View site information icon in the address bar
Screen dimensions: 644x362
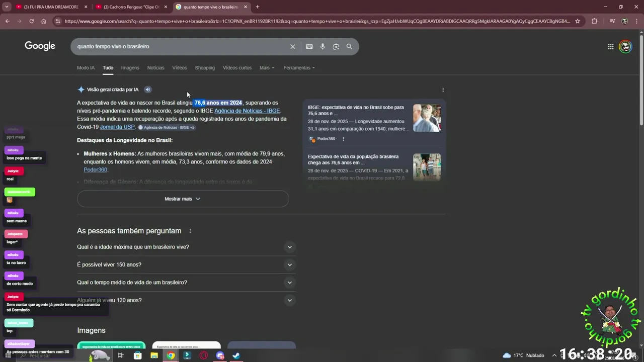pos(58,21)
